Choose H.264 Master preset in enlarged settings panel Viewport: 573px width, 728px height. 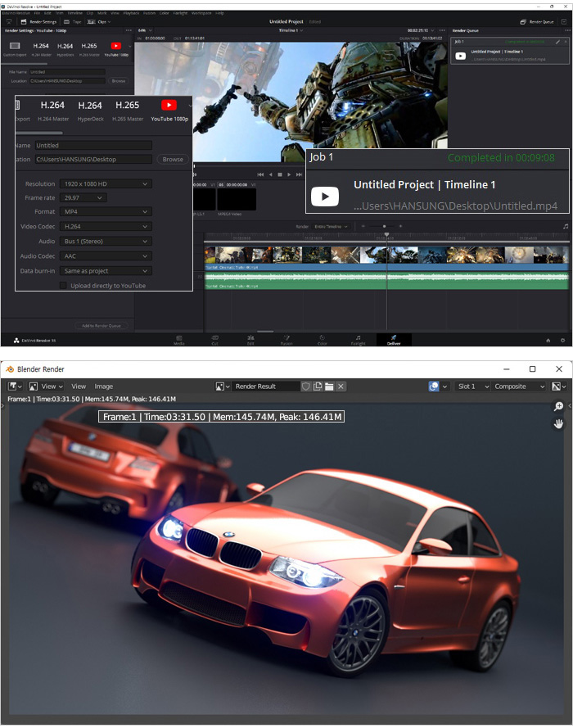point(53,111)
